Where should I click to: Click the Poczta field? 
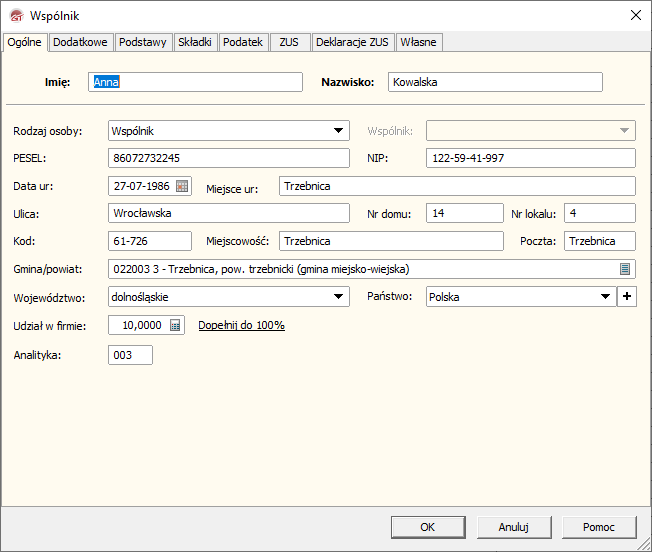600,241
